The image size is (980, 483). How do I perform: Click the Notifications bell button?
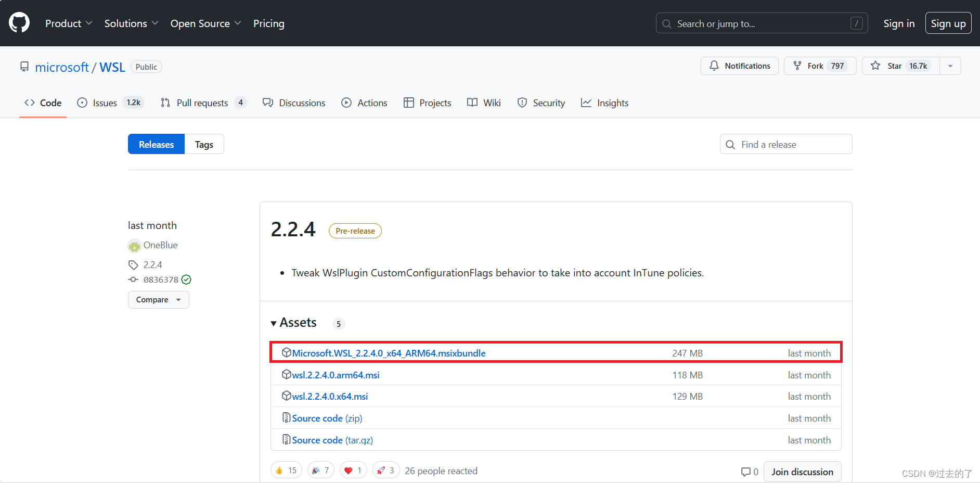739,66
